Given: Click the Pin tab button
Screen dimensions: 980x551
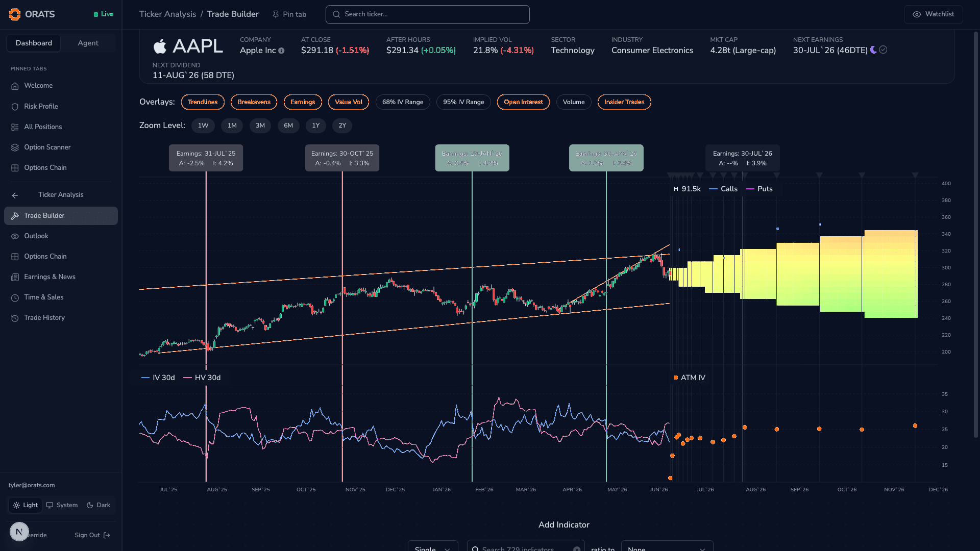Looking at the screenshot, I should tap(289, 14).
